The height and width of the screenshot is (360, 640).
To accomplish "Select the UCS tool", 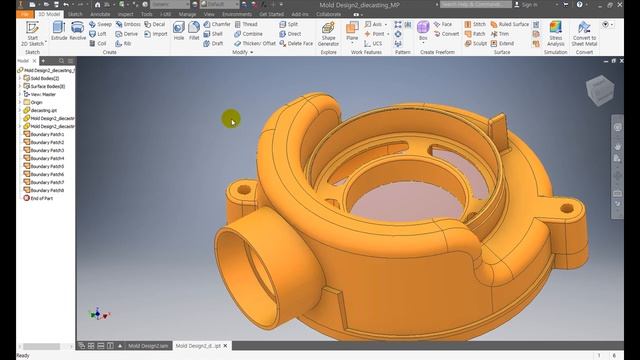I will pos(373,43).
